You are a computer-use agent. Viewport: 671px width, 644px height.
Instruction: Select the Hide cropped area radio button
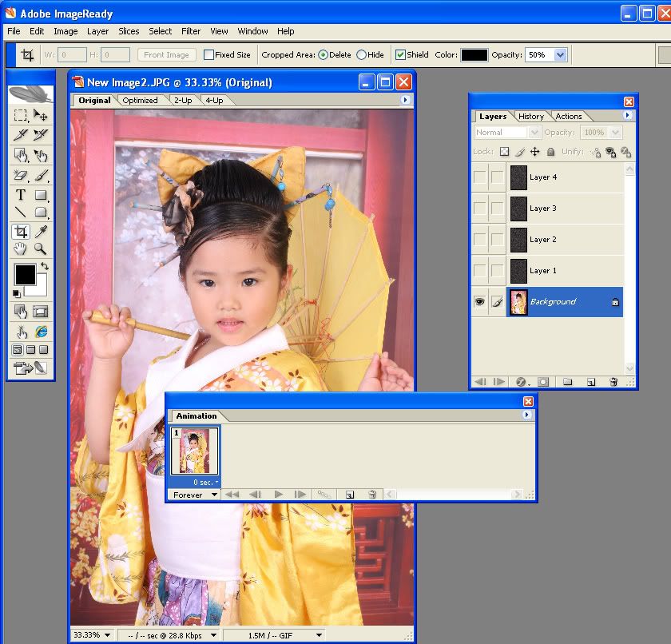(x=361, y=55)
